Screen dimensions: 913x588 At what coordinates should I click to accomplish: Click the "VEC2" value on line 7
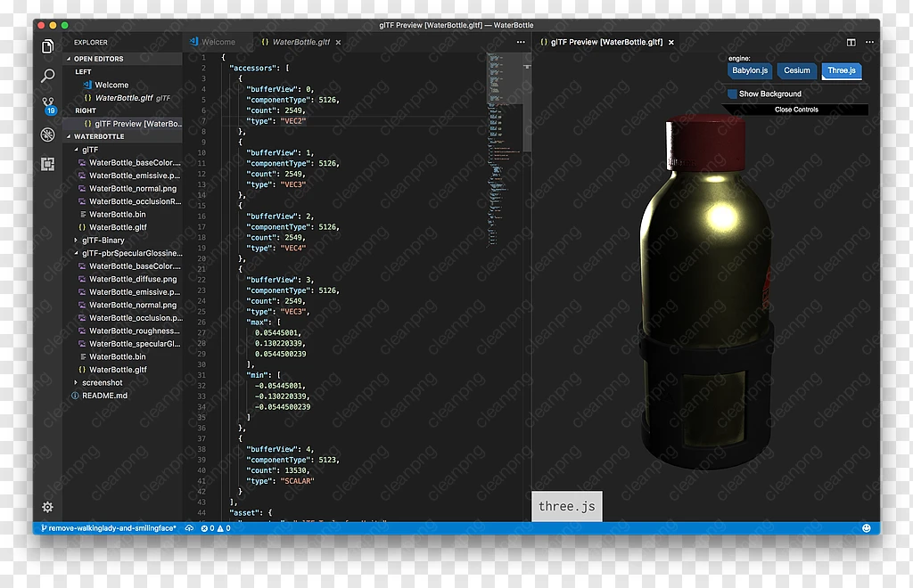coord(292,121)
